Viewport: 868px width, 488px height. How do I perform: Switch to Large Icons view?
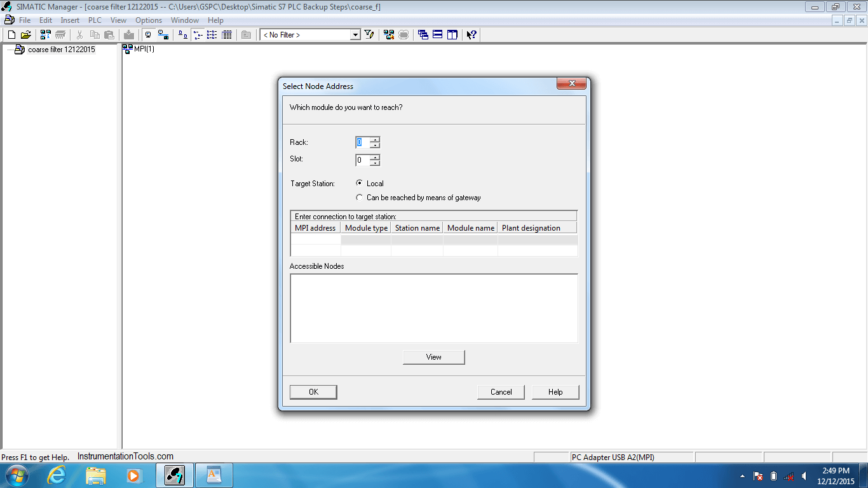pos(182,35)
